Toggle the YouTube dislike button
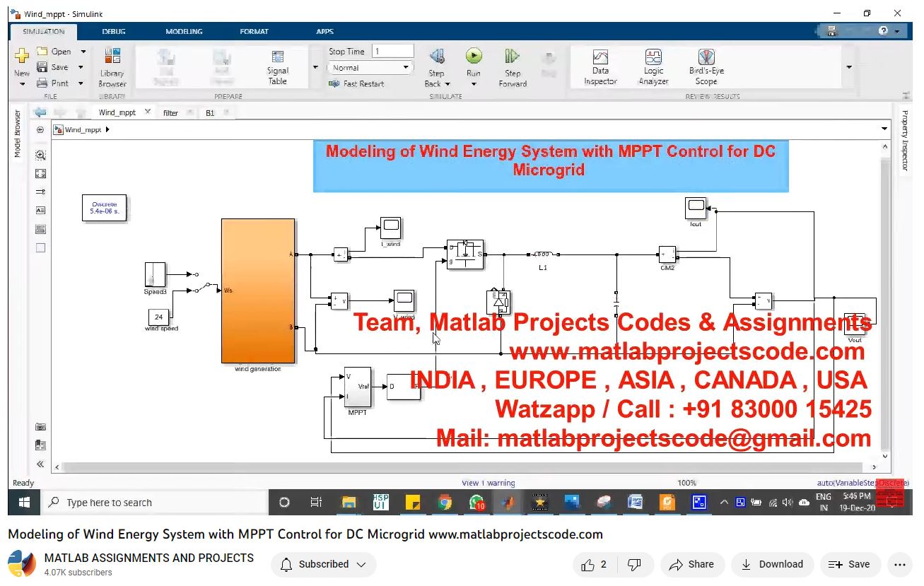 point(634,565)
